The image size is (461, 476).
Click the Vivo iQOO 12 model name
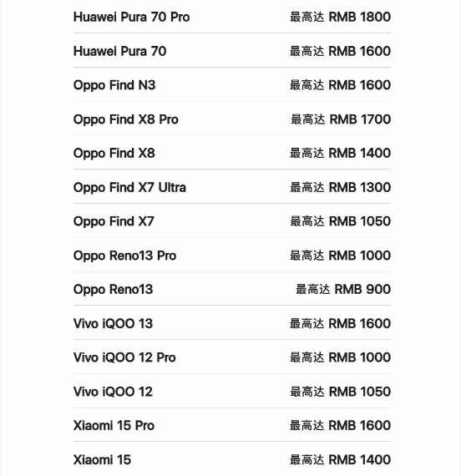[x=113, y=392]
